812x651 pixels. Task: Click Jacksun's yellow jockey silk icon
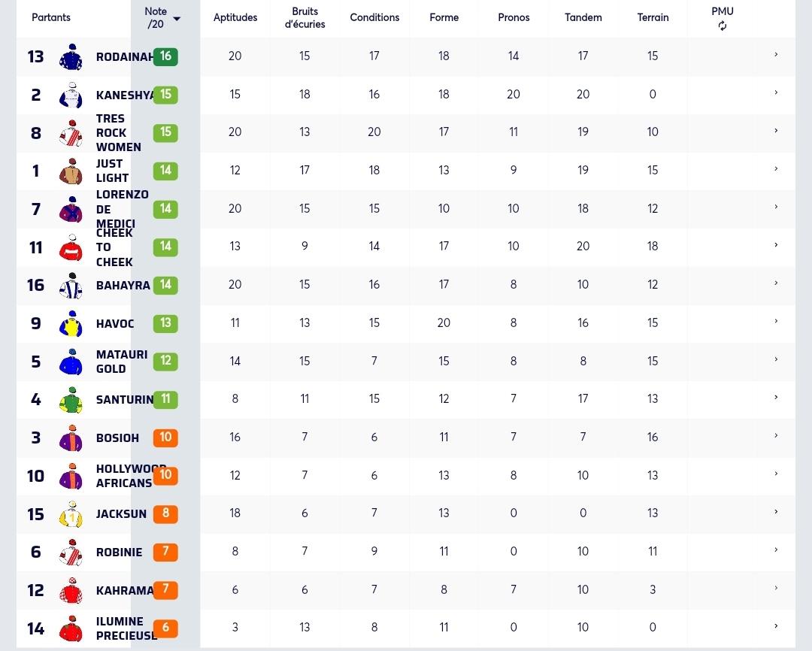pyautogui.click(x=71, y=514)
